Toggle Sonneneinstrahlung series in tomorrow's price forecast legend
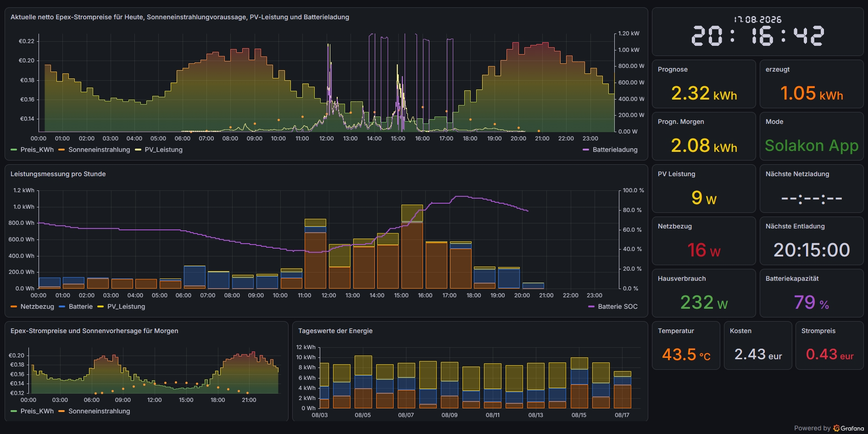 tap(99, 411)
